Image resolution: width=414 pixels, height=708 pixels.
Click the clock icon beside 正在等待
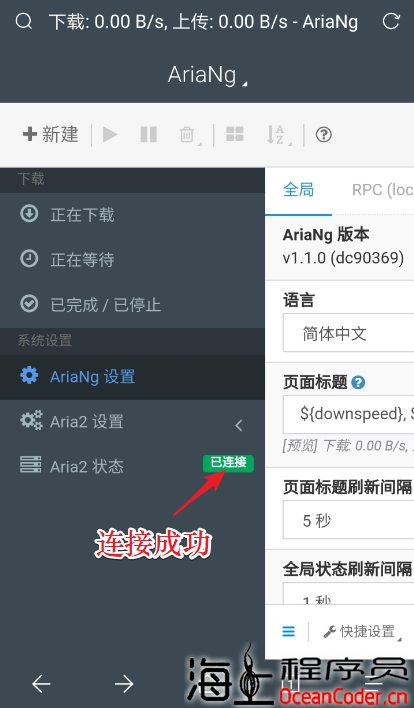click(29, 259)
